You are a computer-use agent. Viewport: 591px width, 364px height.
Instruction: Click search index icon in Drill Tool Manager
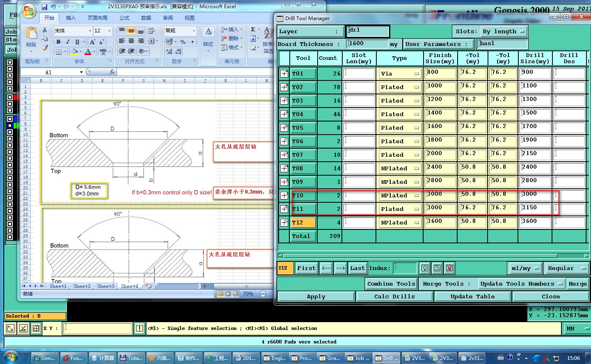[x=425, y=268]
